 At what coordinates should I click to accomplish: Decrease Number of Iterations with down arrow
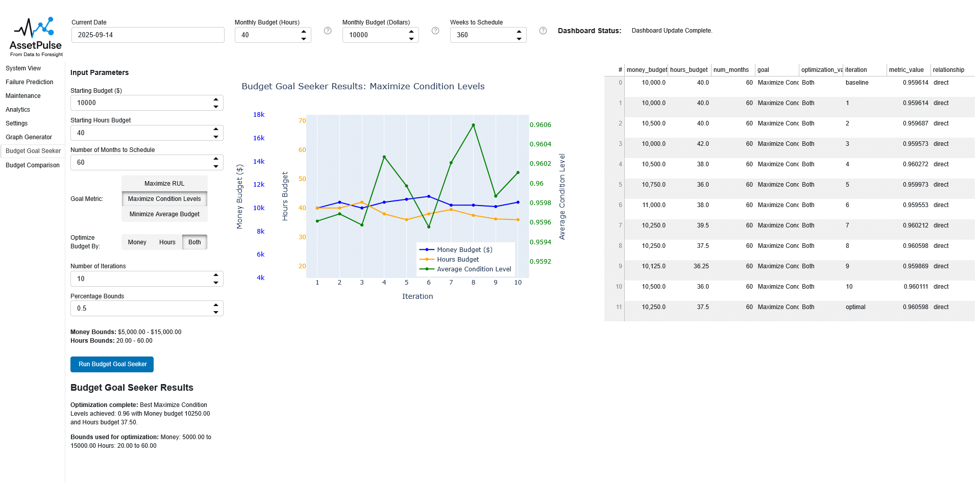tap(216, 283)
